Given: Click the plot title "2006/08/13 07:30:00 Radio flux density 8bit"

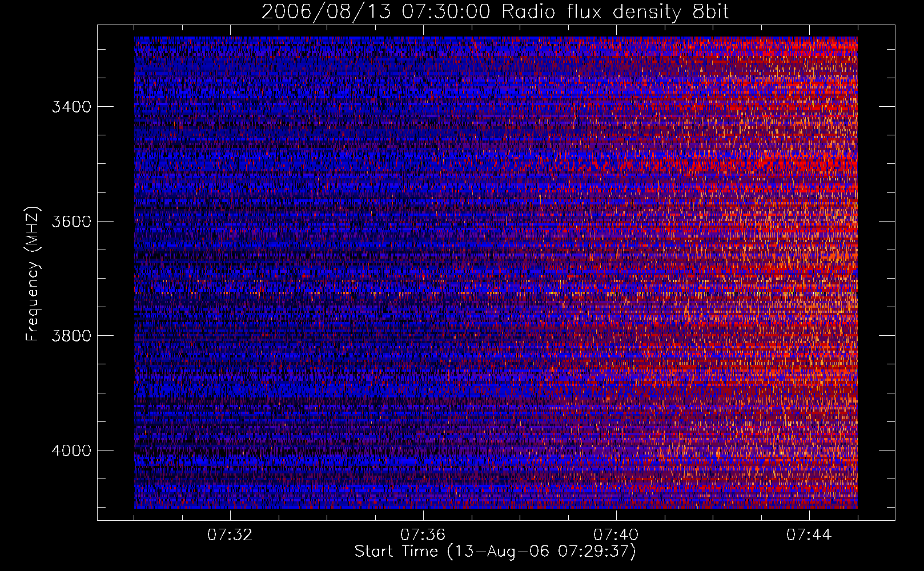Looking at the screenshot, I should coord(495,12).
